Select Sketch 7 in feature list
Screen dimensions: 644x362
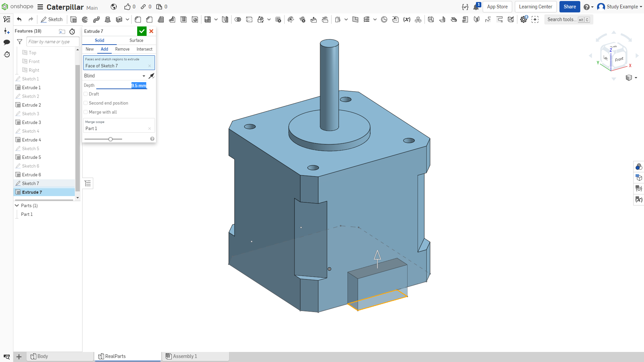[x=44, y=184]
